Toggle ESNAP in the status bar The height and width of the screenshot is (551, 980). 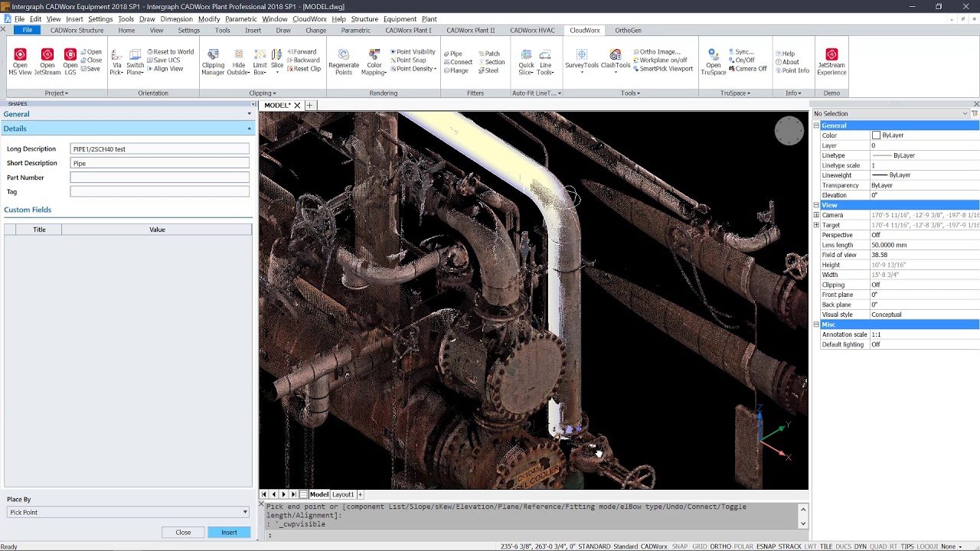(x=766, y=546)
